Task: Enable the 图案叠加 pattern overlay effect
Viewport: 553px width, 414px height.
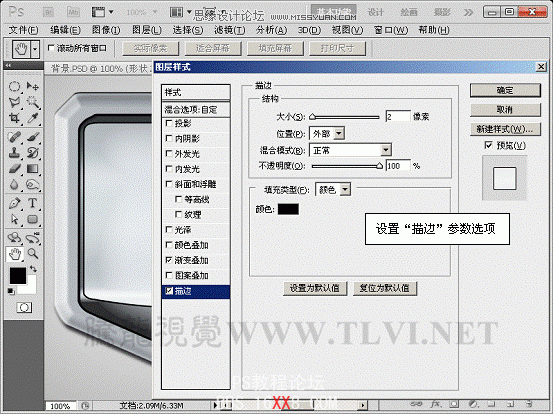Action: 169,275
